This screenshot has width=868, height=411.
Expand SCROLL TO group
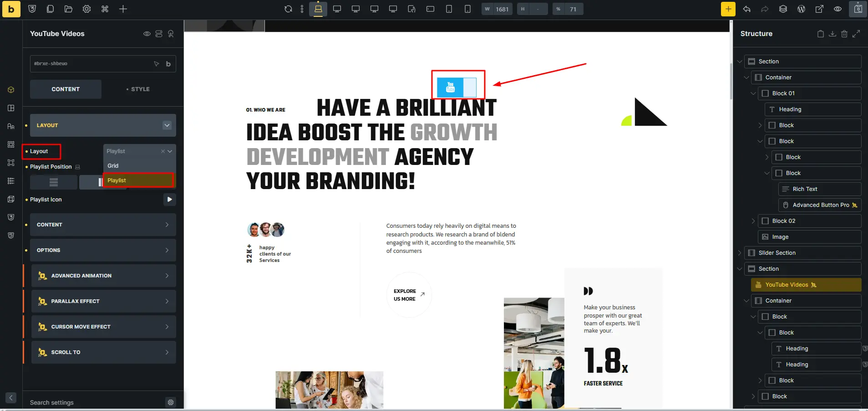pyautogui.click(x=104, y=352)
